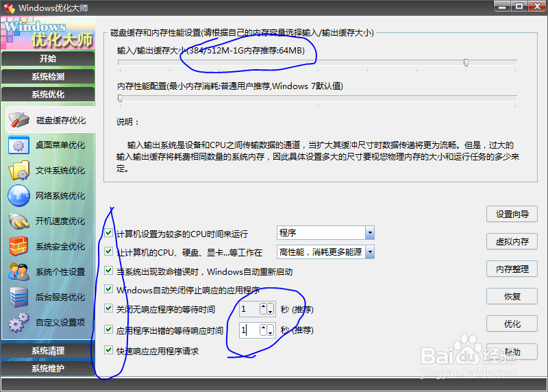Select 桌面菜单优化 label in sidebar
This screenshot has height=392, width=548.
coord(60,145)
